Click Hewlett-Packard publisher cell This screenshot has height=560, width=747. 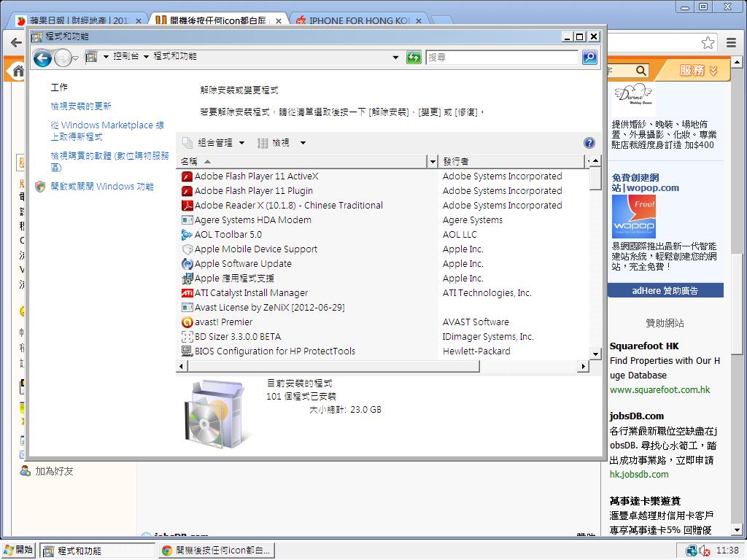click(476, 351)
